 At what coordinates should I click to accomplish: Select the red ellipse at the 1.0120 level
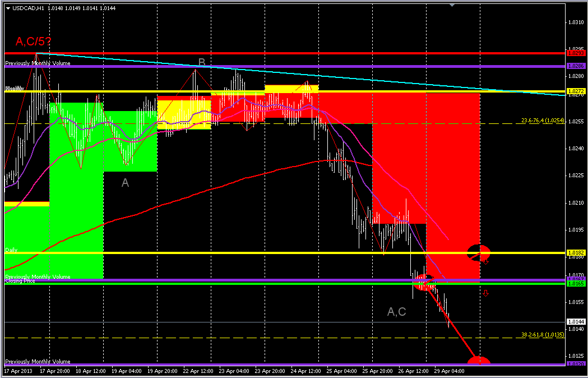(479, 361)
